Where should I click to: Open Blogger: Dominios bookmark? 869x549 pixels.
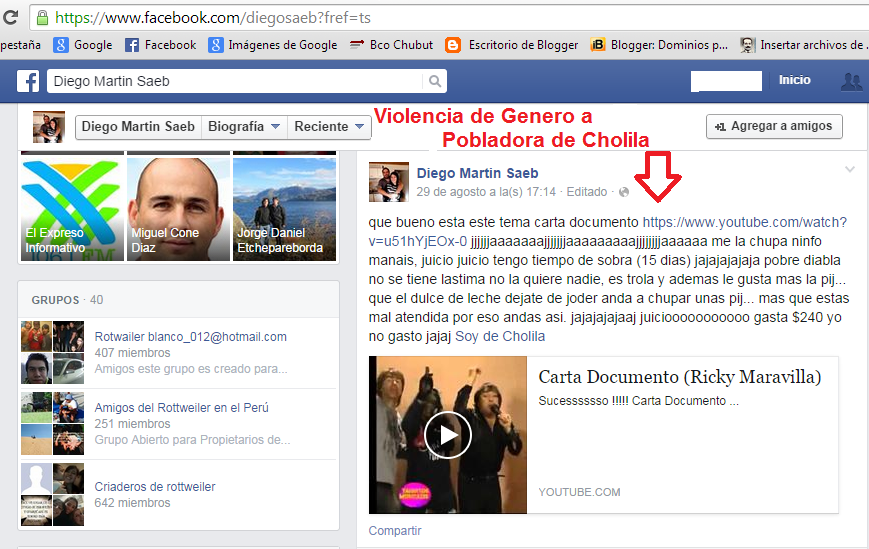point(659,45)
